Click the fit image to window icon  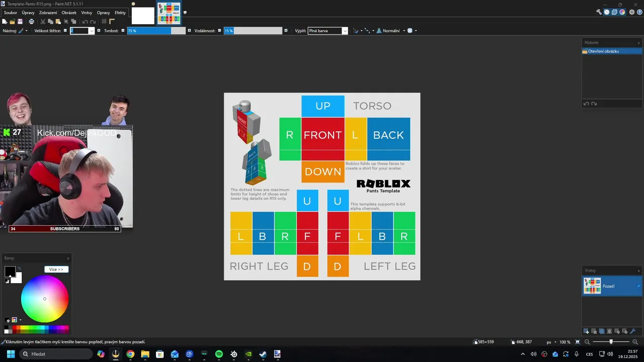click(578, 342)
